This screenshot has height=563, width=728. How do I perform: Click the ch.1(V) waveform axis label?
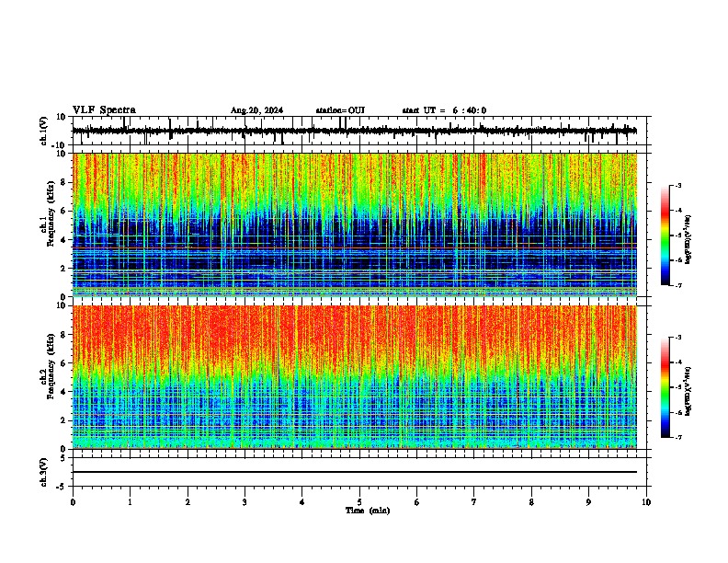pyautogui.click(x=44, y=131)
